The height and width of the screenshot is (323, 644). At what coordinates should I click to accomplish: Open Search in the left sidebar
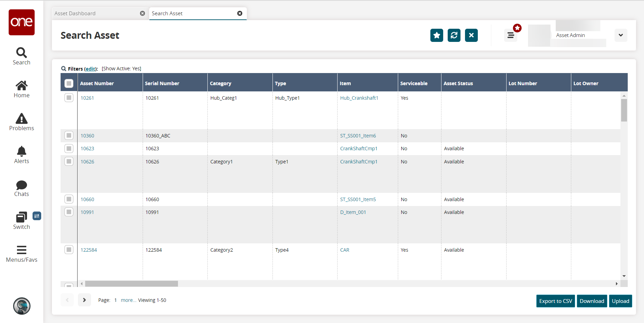tap(21, 56)
